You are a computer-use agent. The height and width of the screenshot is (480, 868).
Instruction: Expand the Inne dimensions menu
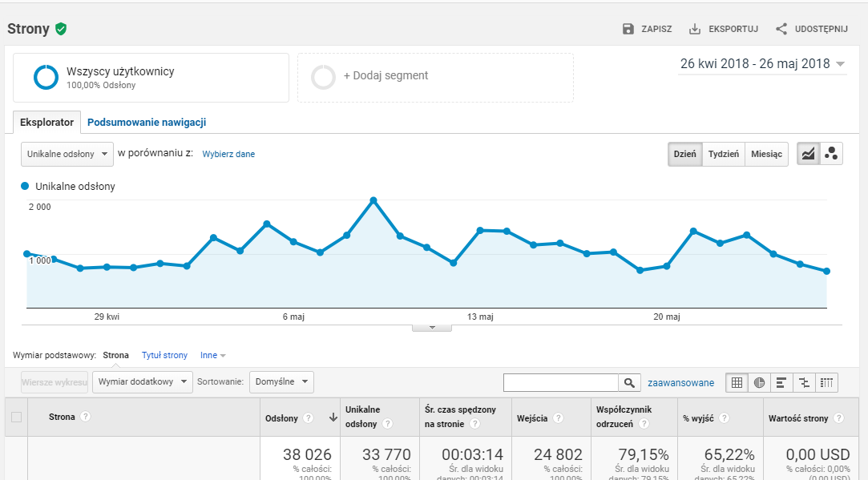pos(213,356)
